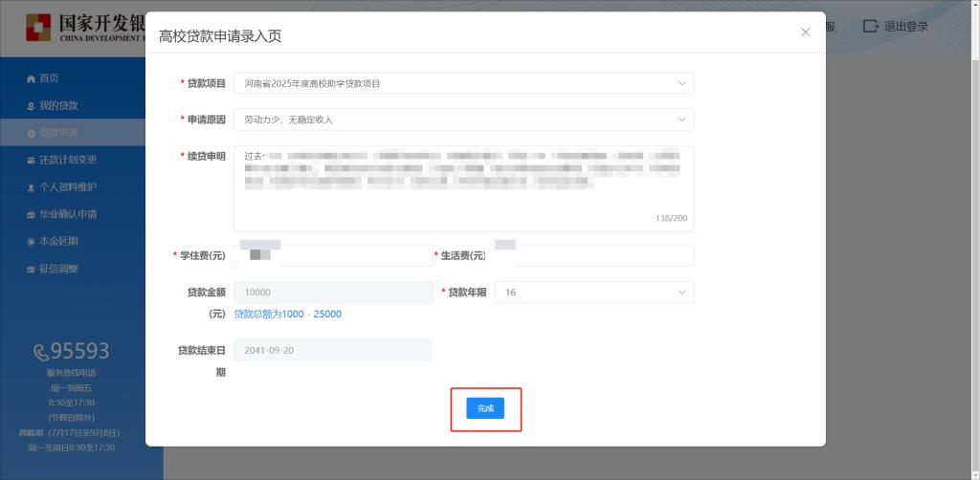The width and height of the screenshot is (980, 480).
Task: Click the 首页 home icon in sidebar
Action: point(31,78)
